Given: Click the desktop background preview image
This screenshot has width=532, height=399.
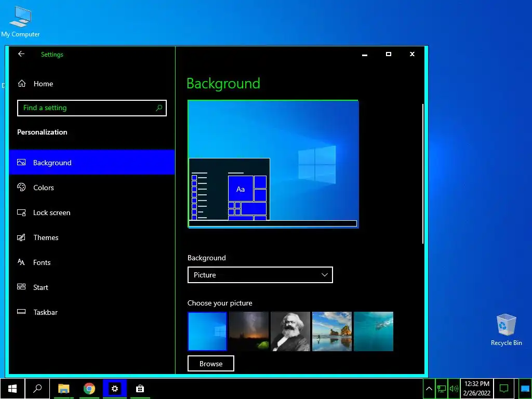Looking at the screenshot, I should (273, 164).
